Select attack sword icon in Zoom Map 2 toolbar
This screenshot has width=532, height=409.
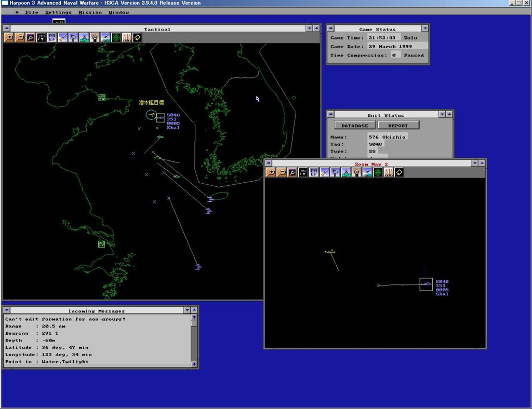(x=325, y=172)
